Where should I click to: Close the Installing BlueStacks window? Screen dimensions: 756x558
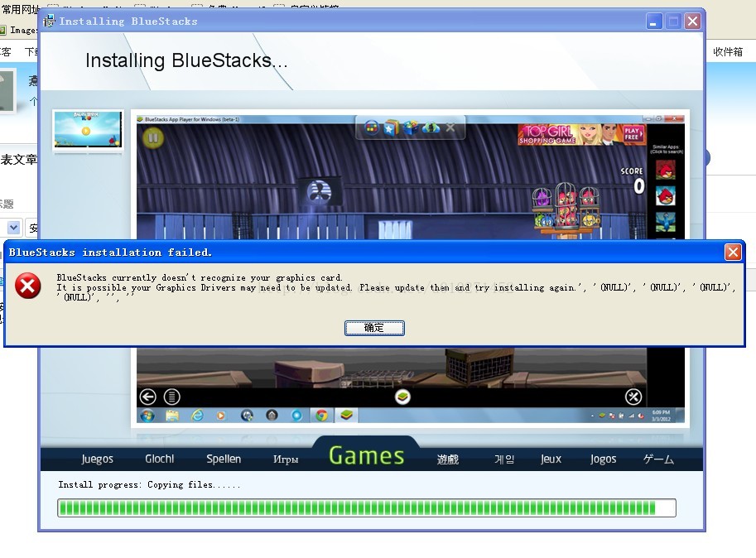click(x=693, y=22)
